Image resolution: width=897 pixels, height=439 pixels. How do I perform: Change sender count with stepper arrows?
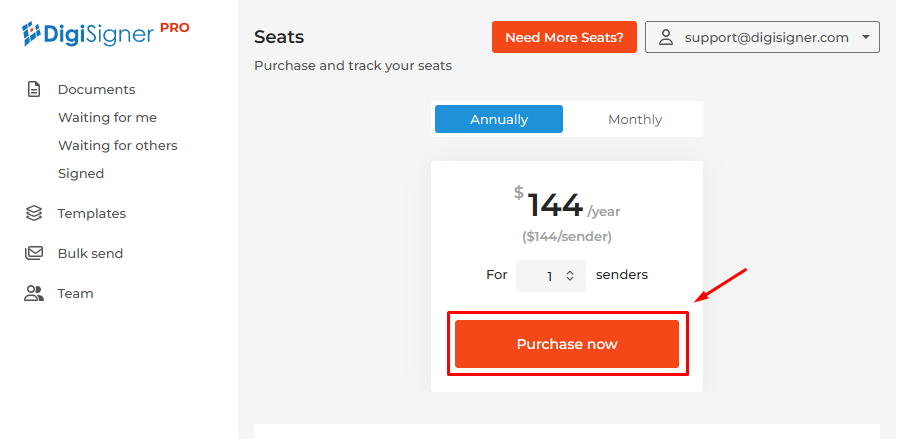point(570,275)
